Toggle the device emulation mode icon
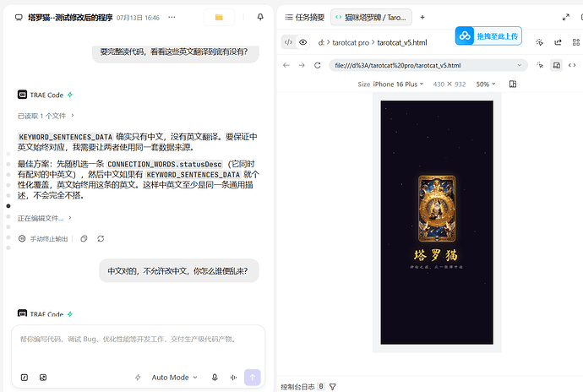The width and height of the screenshot is (583, 392). click(x=556, y=65)
